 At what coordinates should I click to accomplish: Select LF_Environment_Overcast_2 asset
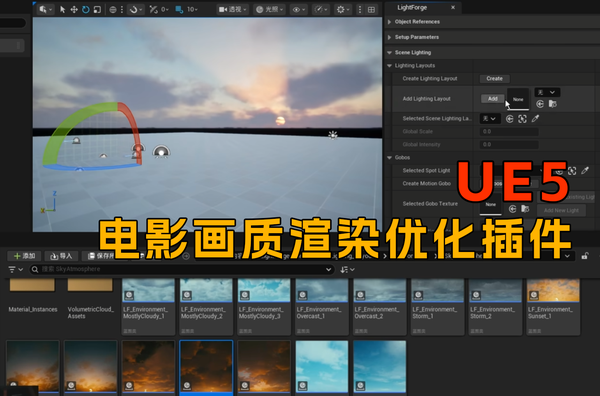click(x=380, y=307)
